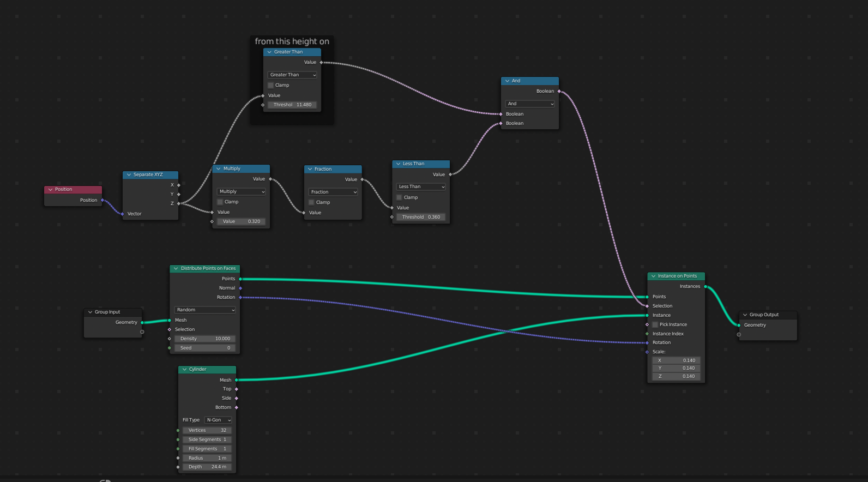Collapse the Cylinder node
The height and width of the screenshot is (482, 868).
184,370
